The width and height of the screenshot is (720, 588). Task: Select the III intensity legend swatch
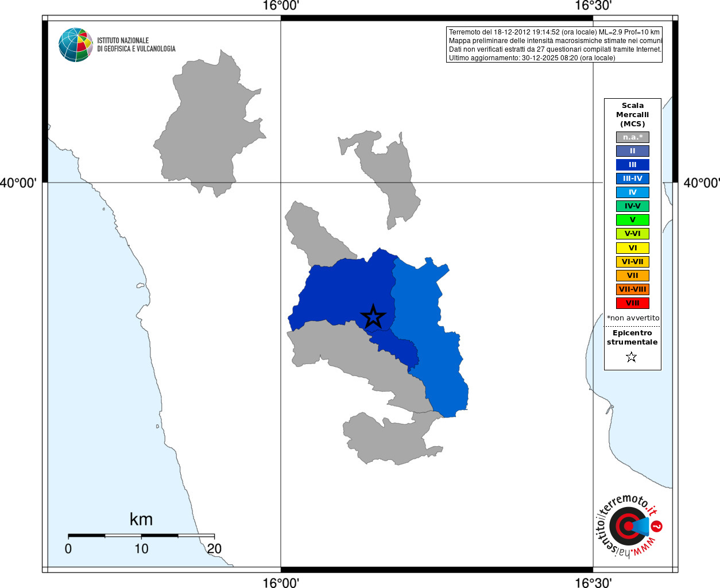coord(633,165)
